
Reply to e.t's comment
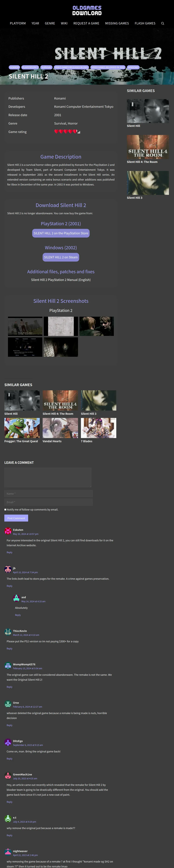click(x=9, y=835)
